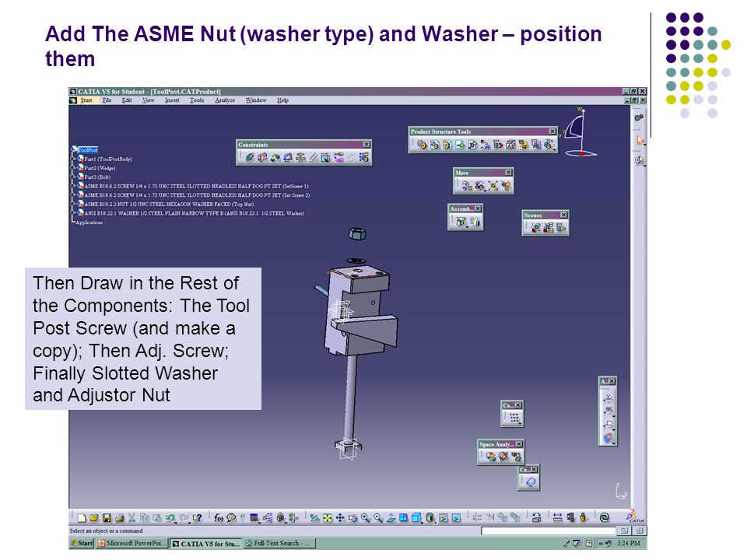The height and width of the screenshot is (560, 747).
Task: Select the Quick Constraint icon
Action: (326, 157)
